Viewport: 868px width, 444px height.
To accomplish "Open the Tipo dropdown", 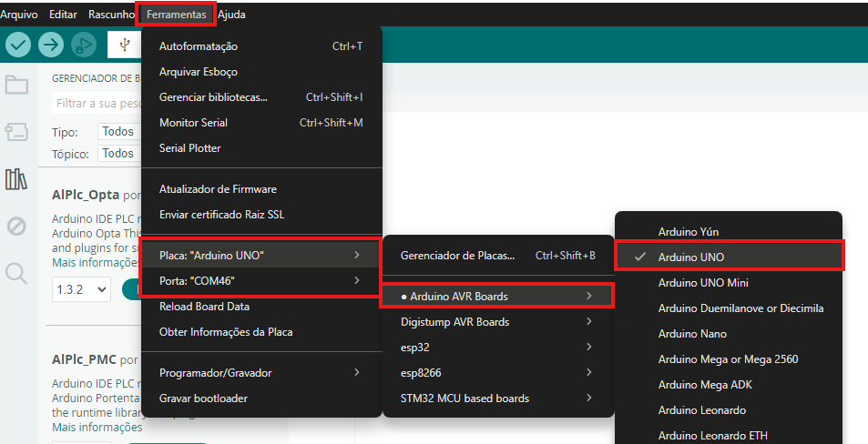I will 119,132.
